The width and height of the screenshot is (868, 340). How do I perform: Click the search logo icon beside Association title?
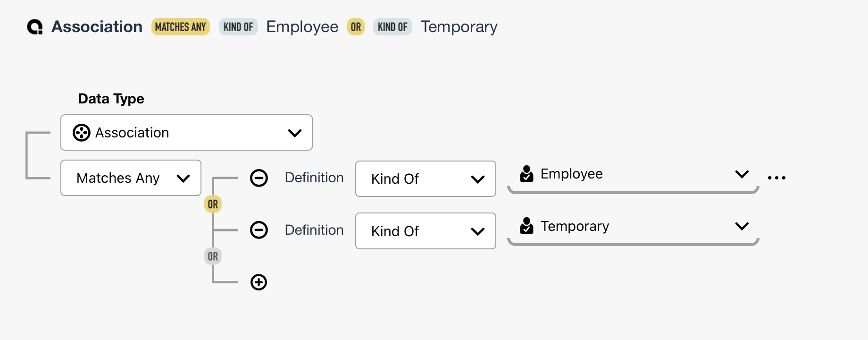35,27
